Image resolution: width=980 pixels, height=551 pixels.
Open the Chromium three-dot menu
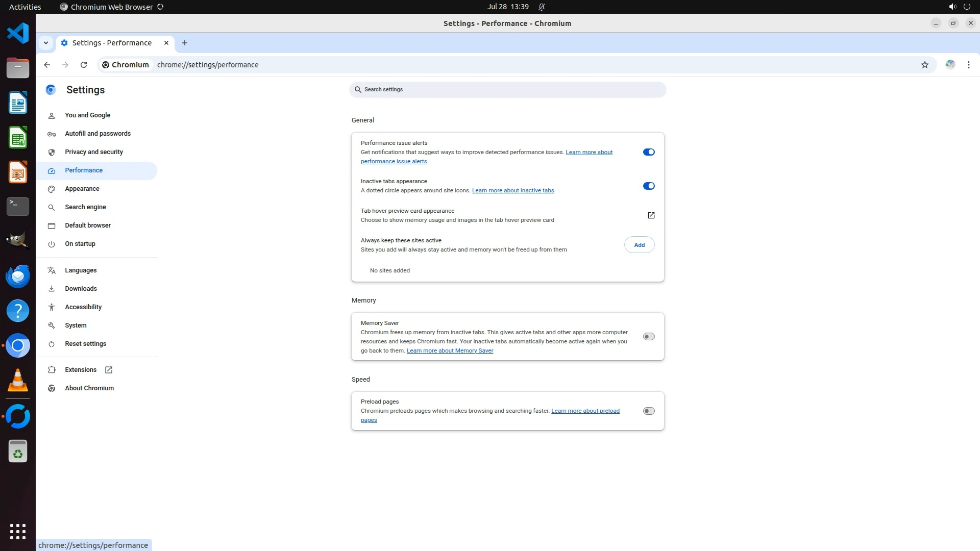point(968,65)
